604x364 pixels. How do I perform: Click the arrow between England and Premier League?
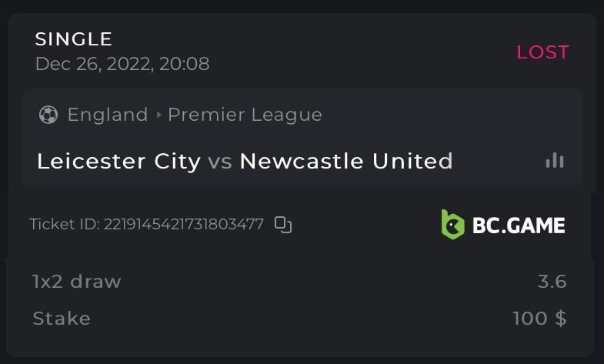coord(159,115)
